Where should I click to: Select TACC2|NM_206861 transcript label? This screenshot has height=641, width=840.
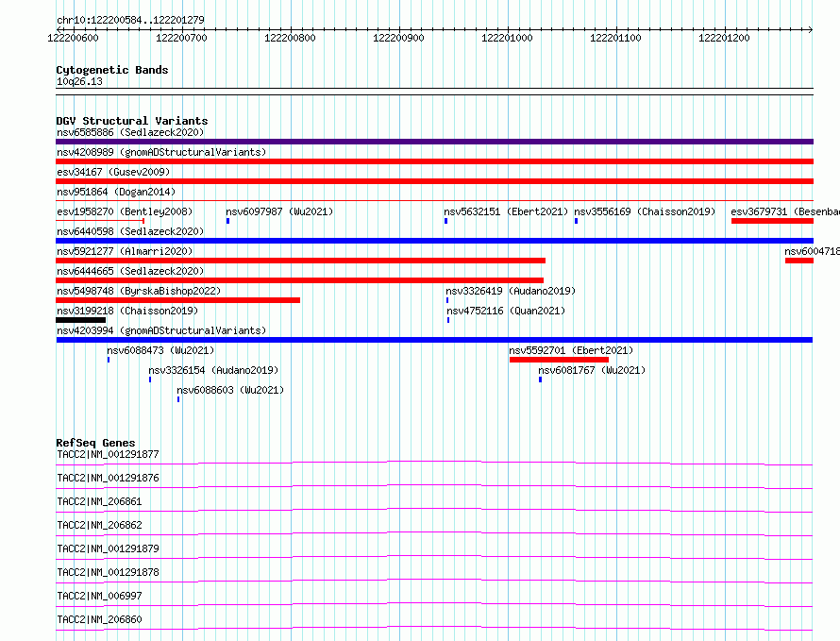(99, 501)
